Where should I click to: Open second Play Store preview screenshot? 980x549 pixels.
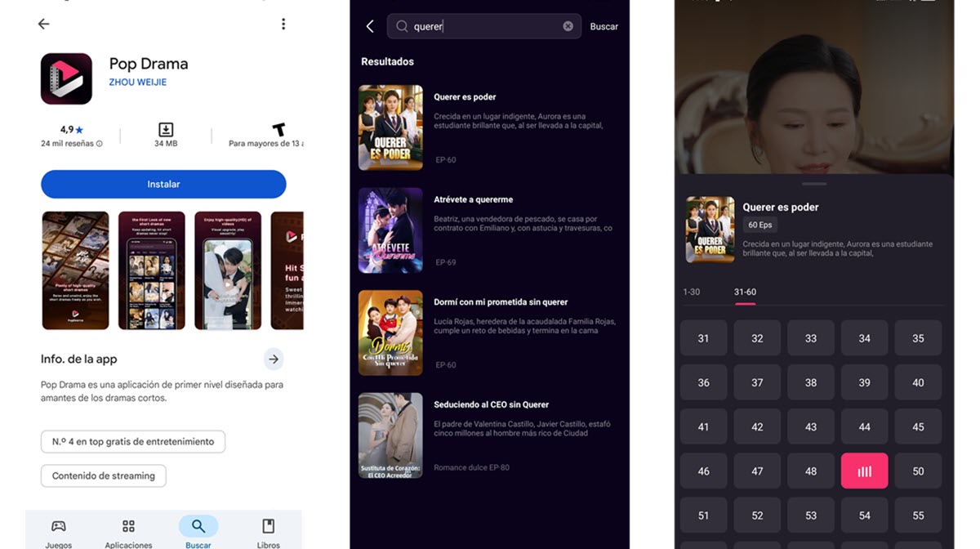(x=152, y=270)
